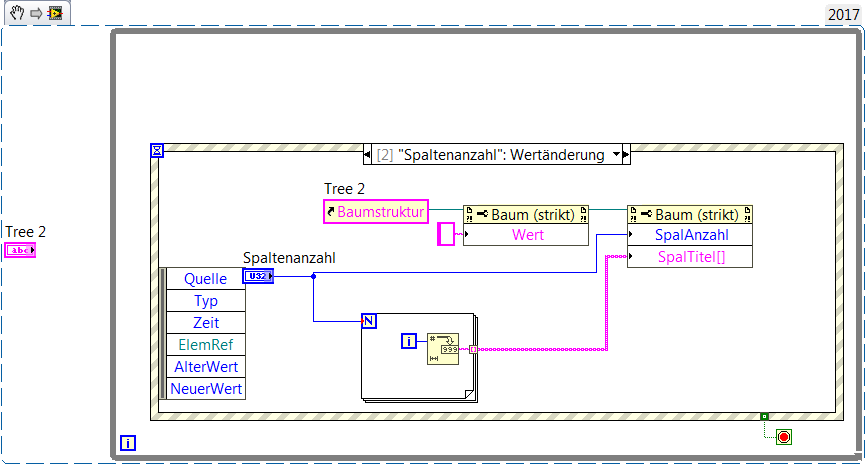The image size is (866, 465).
Task: Select the hand scroll tool icon
Action: (17, 13)
